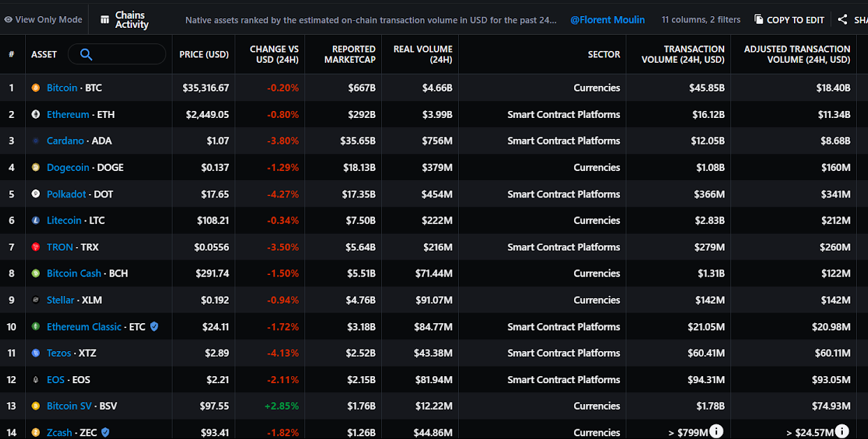Click the Cardano coin logo icon

point(36,141)
